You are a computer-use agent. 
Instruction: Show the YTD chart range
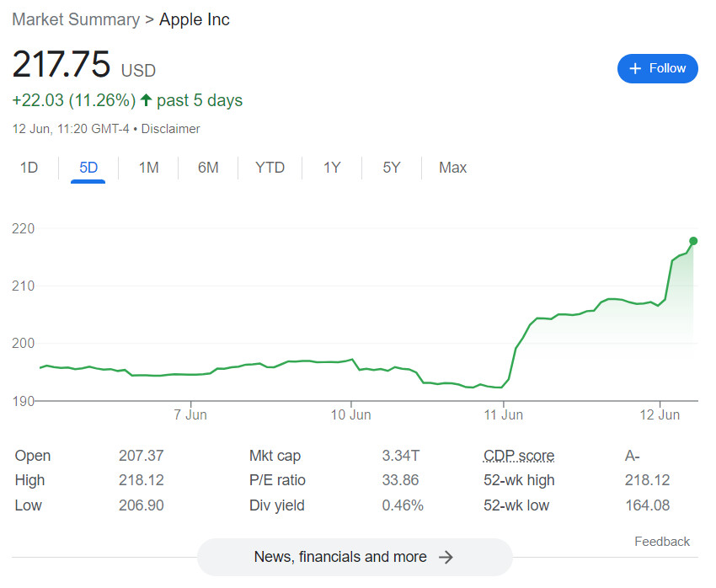(x=270, y=168)
